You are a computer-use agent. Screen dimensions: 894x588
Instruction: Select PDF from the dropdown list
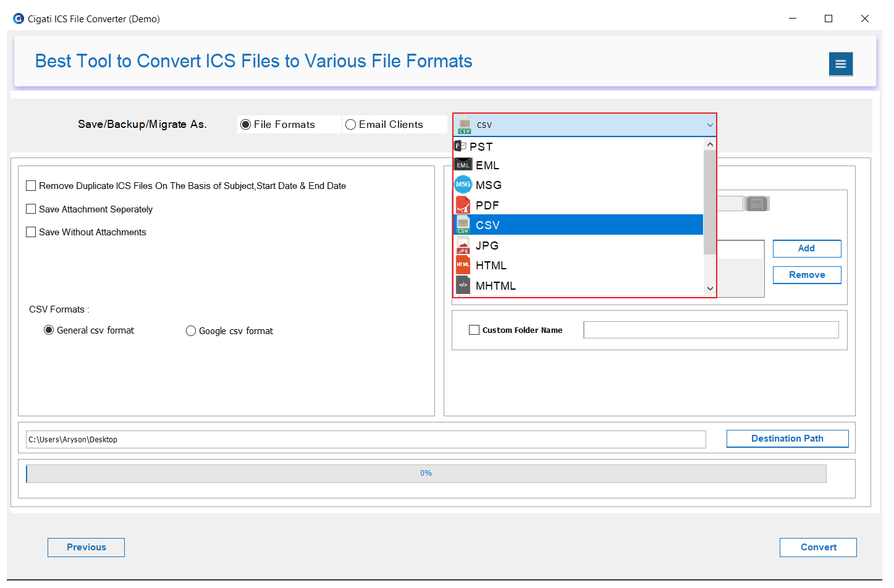coord(578,205)
